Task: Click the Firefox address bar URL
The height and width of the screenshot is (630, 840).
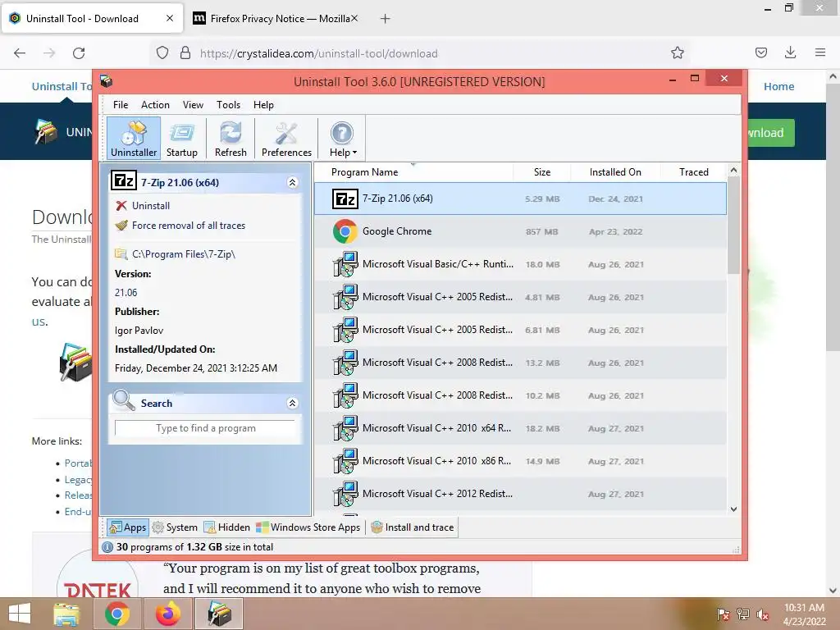Action: (319, 53)
